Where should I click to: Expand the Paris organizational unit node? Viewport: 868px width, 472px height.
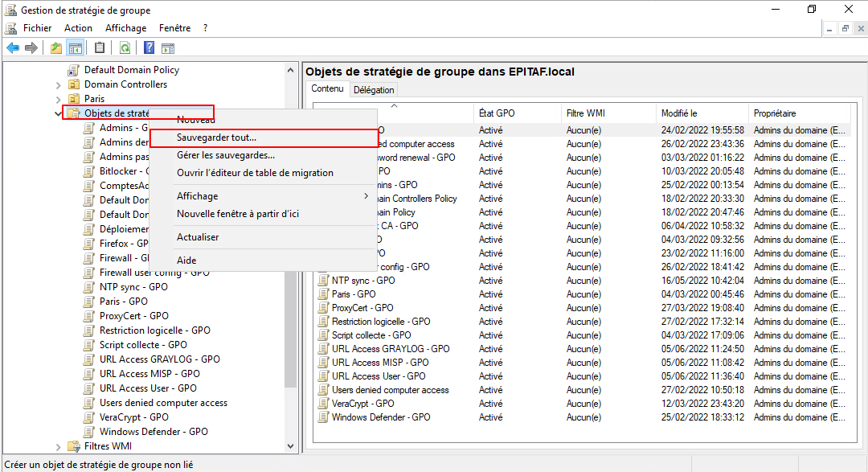tap(59, 100)
